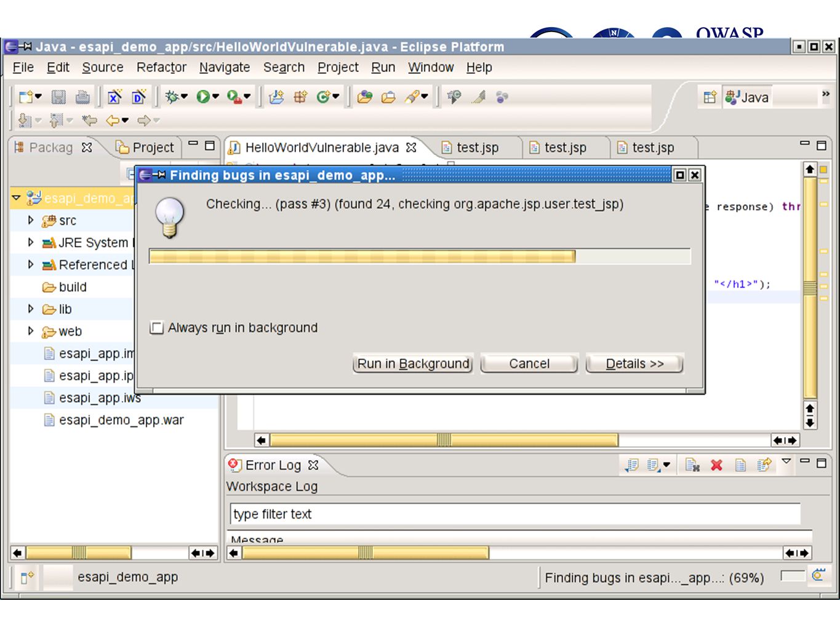Open the Navigate menu
The height and width of the screenshot is (630, 840).
click(225, 67)
